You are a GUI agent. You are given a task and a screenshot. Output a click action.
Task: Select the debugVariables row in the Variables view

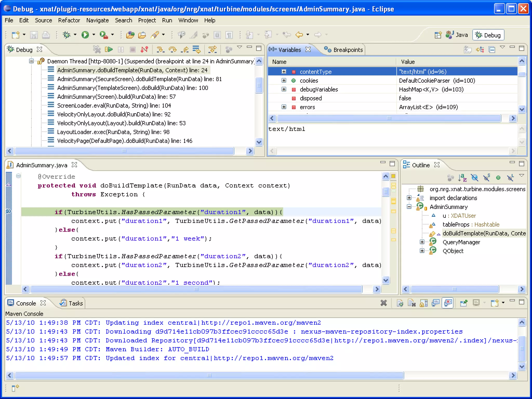point(393,89)
